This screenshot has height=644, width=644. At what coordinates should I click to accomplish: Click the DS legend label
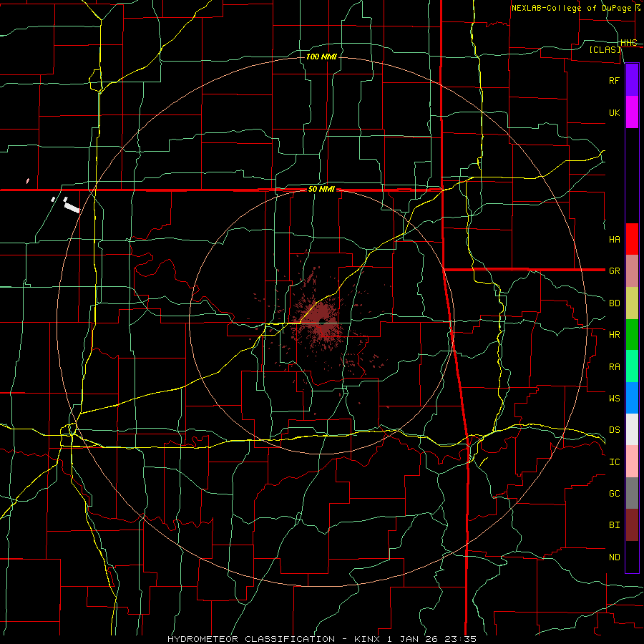tap(615, 430)
